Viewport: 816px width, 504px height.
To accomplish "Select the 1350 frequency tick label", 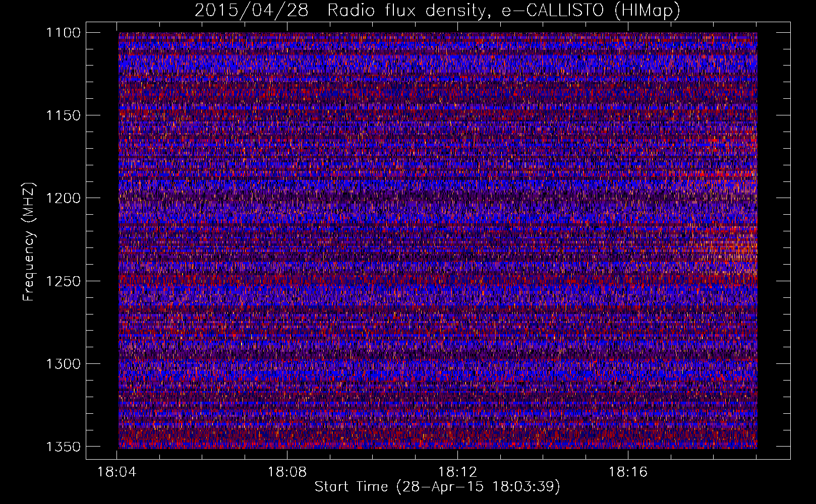I will [x=63, y=447].
